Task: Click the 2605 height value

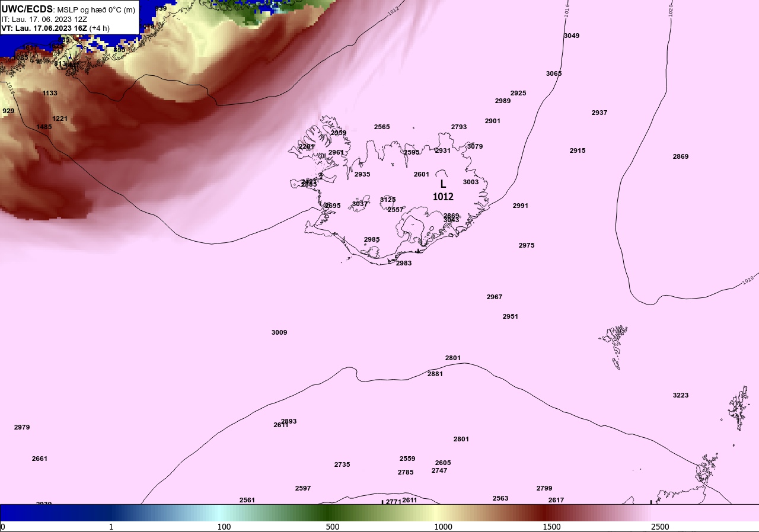Action: point(443,463)
